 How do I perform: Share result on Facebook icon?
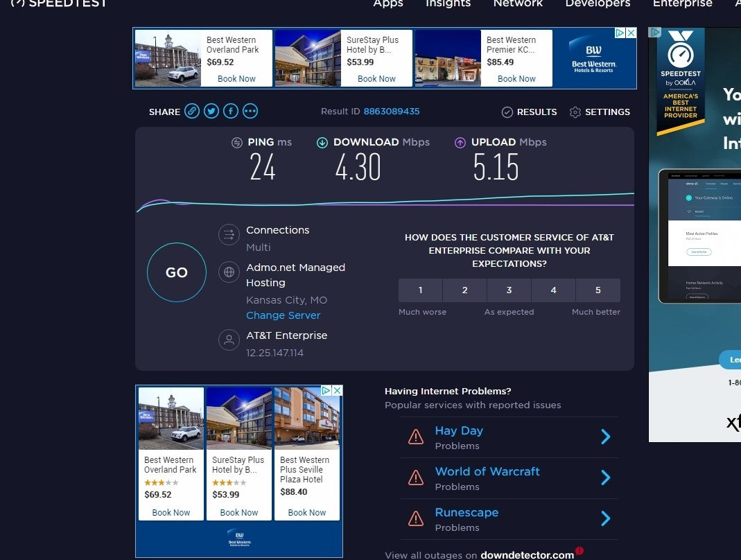coord(231,112)
